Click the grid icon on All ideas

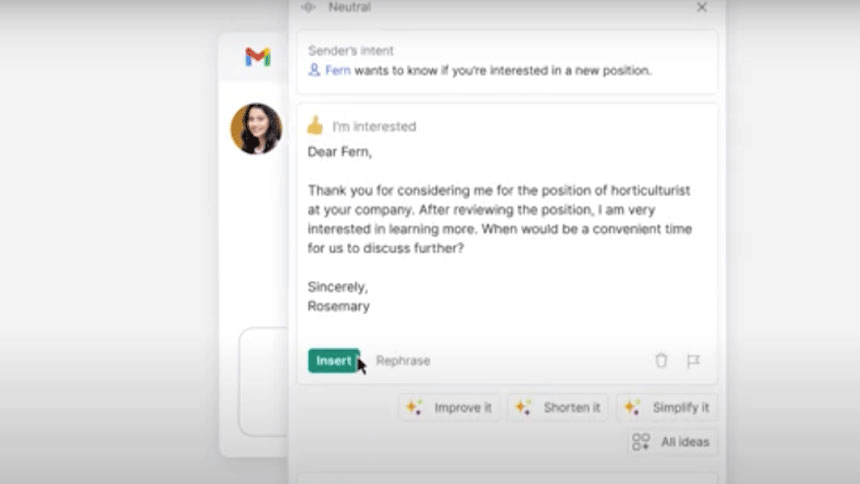(x=641, y=441)
